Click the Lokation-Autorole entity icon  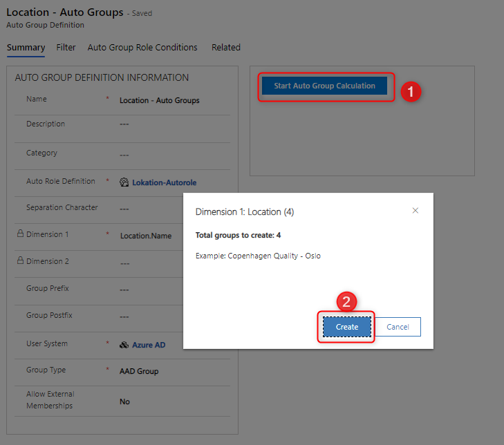(124, 183)
